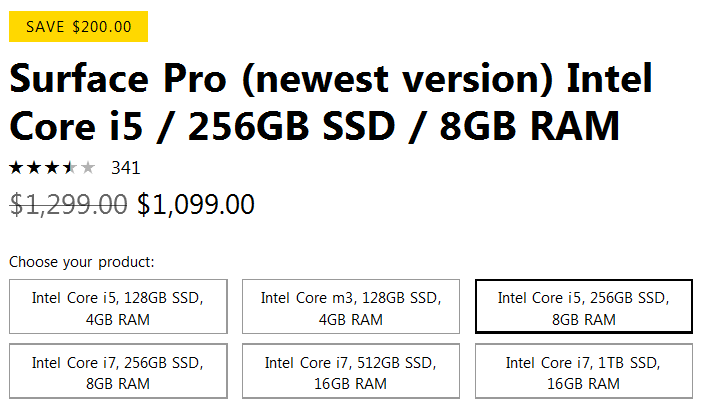This screenshot has width=707, height=408.
Task: Click the crossed-out $1,299.00 original price
Action: (68, 205)
